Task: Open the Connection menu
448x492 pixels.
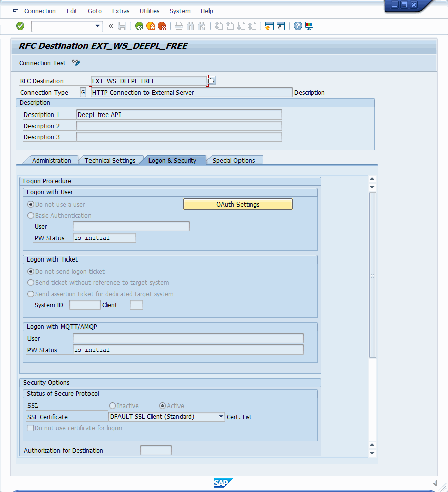Action: [x=40, y=11]
